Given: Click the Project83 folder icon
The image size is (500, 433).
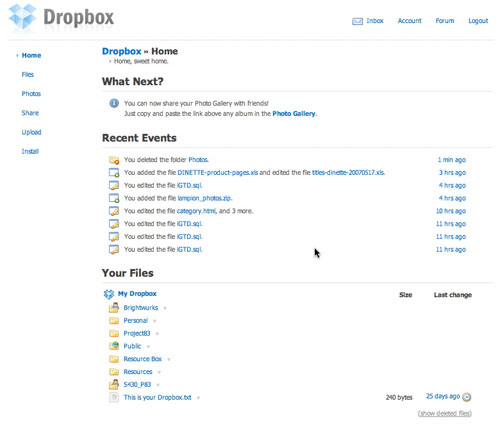Looking at the screenshot, I should pos(114,333).
